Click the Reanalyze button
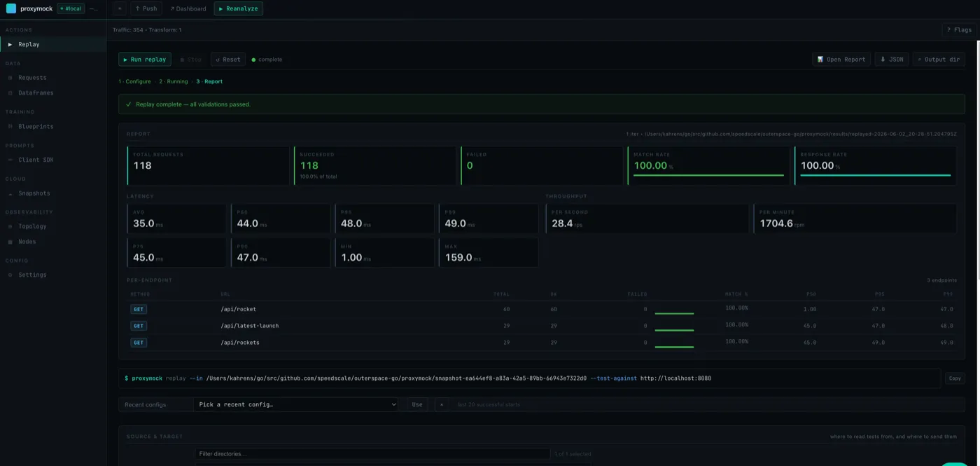The width and height of the screenshot is (980, 466). point(239,8)
